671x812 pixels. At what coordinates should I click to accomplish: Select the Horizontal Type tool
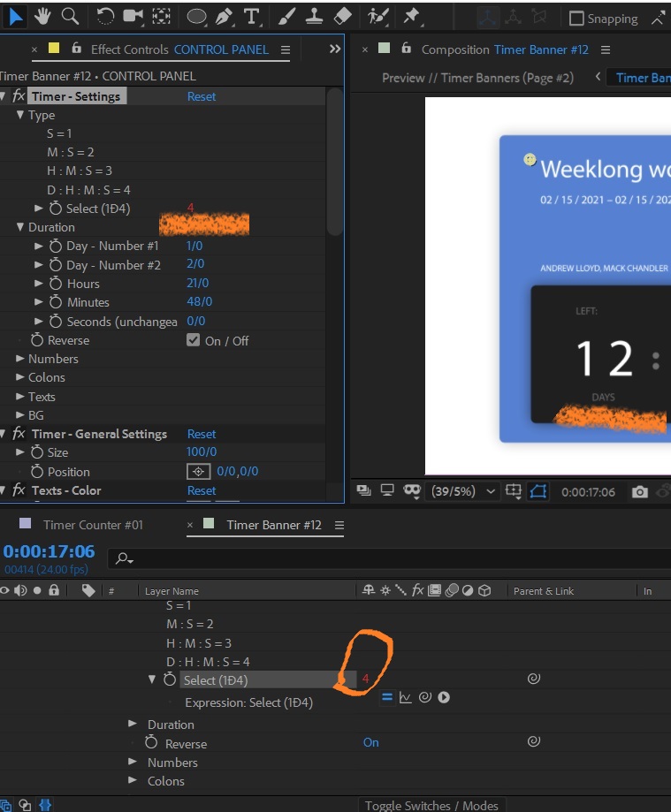pos(252,16)
